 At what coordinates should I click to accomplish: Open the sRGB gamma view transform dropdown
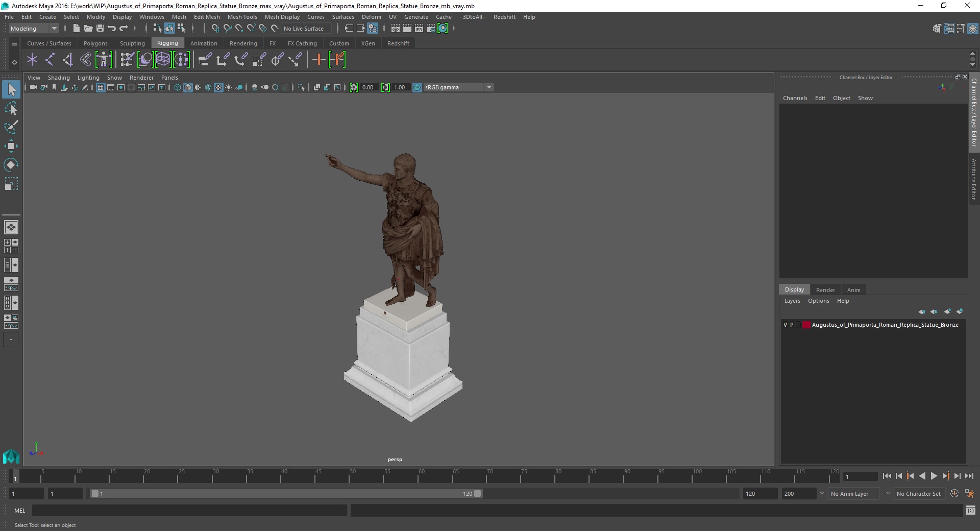point(458,87)
